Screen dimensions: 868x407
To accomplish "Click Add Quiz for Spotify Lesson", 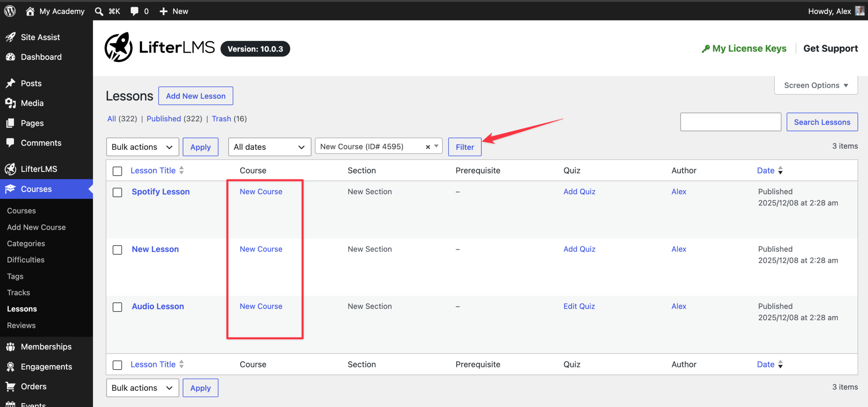I will tap(579, 191).
